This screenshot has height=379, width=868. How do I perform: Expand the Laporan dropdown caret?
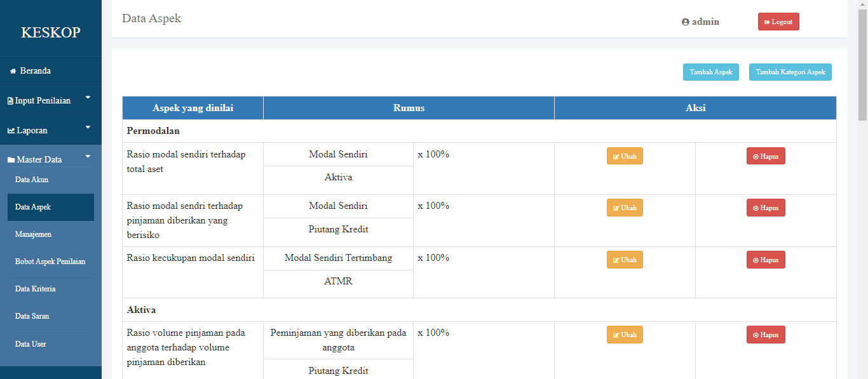[88, 127]
